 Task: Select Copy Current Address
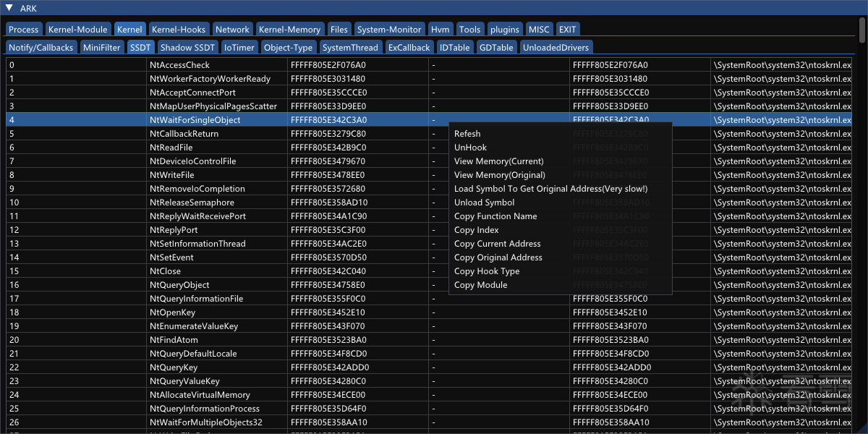pos(561,244)
